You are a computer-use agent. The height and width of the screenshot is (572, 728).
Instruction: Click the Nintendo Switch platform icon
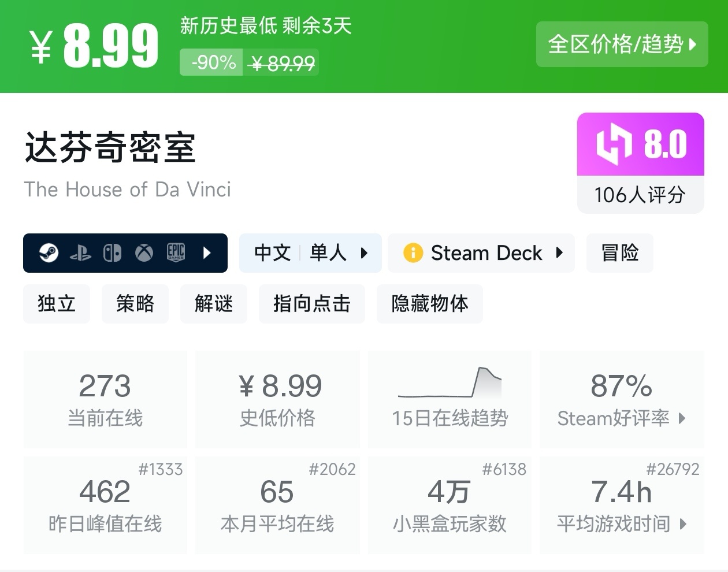pyautogui.click(x=112, y=253)
